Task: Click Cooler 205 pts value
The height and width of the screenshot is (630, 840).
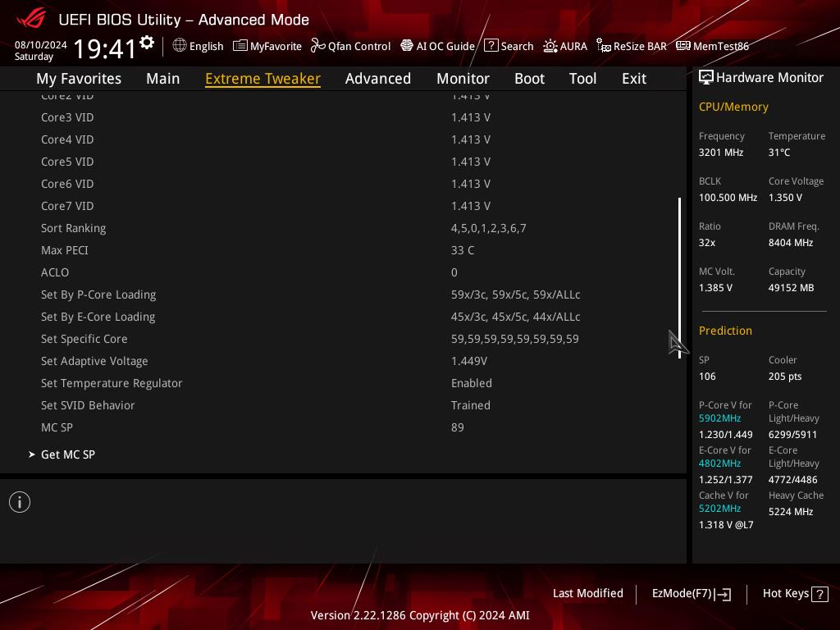Action: [x=785, y=376]
